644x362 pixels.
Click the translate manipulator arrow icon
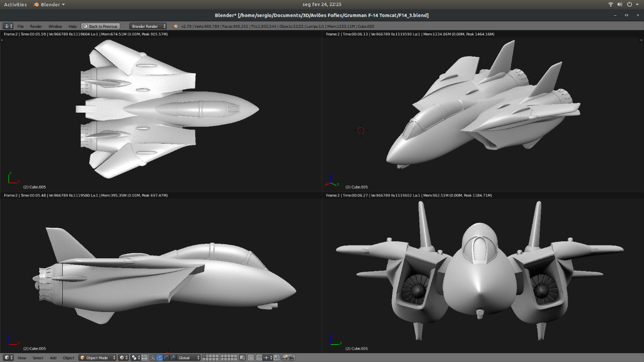[159, 358]
